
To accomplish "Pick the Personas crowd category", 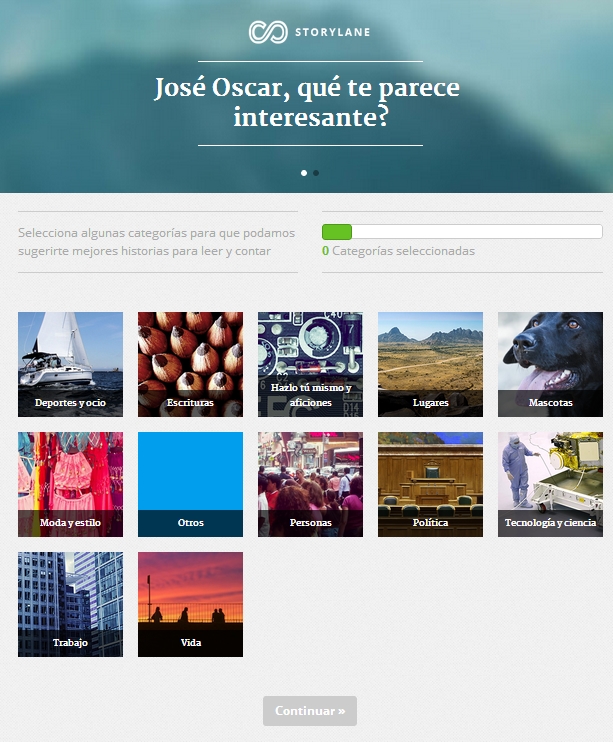I will (x=310, y=484).
